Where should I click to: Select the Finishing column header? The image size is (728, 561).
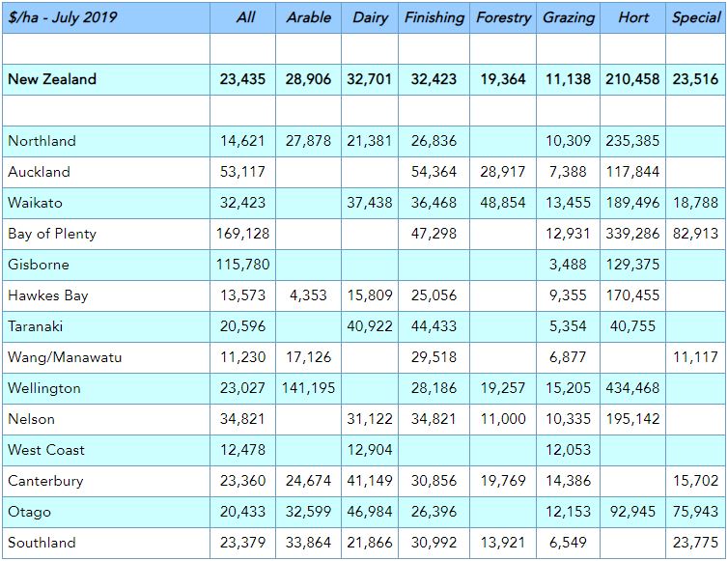[434, 17]
